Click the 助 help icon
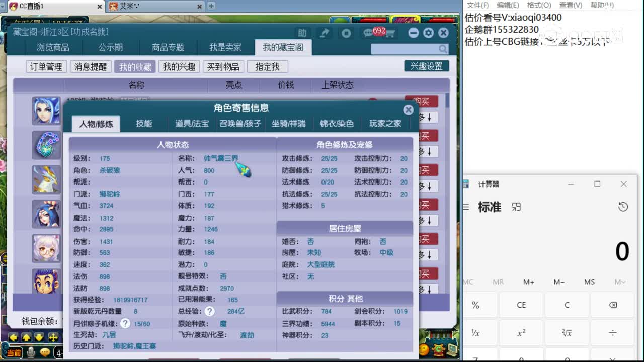644x362 pixels. click(x=302, y=32)
